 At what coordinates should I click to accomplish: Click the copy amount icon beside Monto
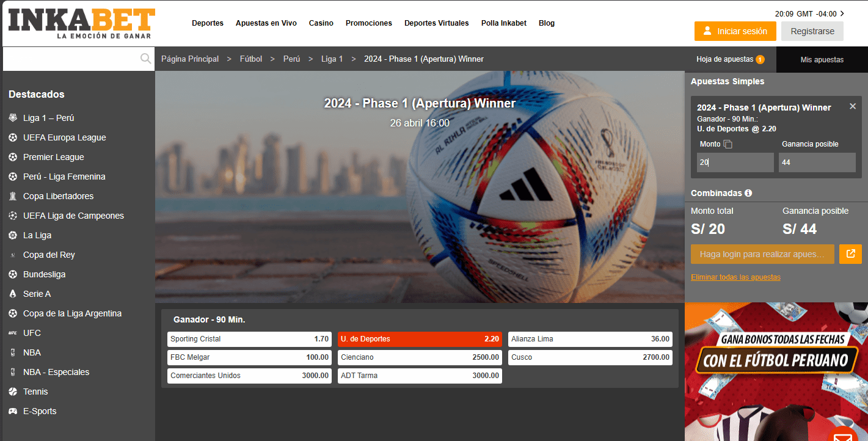pyautogui.click(x=728, y=144)
